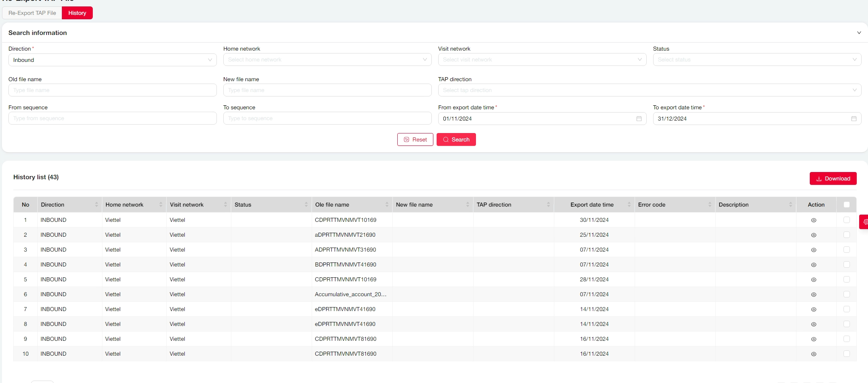View details of row 6 Accumulative_account file
868x383 pixels.
[813, 295]
